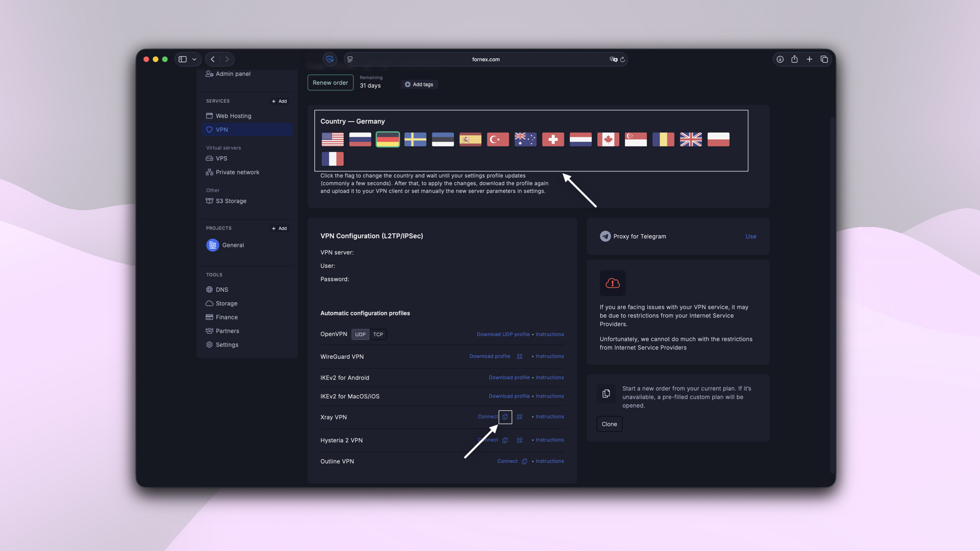This screenshot has height=551, width=980.
Task: Open the Finance section
Action: pyautogui.click(x=226, y=317)
